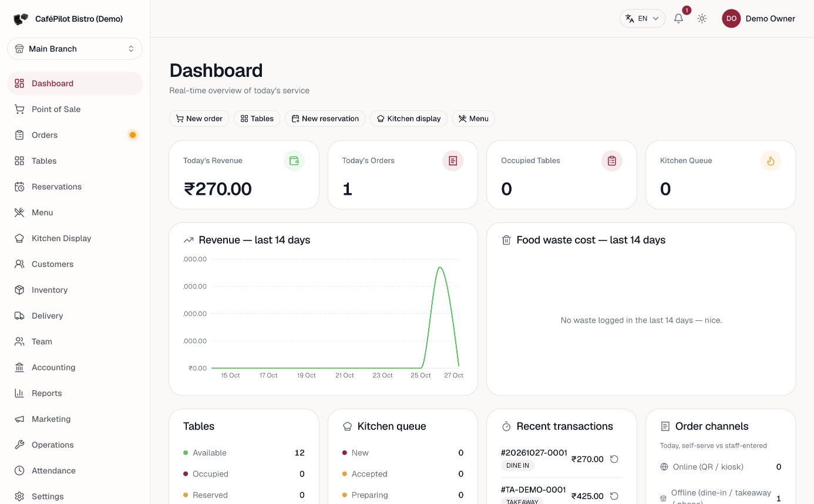This screenshot has width=814, height=504.
Task: Click refresh icon beside ₹425.00 transaction
Action: pos(614,496)
